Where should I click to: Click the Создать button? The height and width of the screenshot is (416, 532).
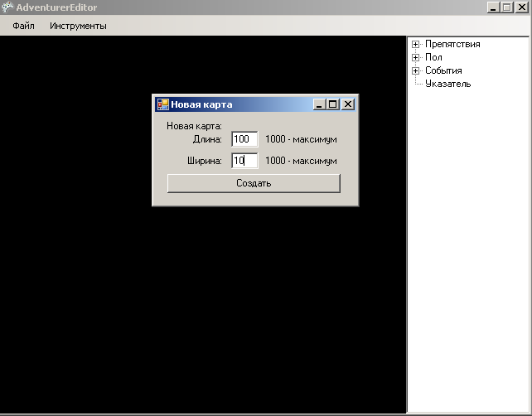[x=254, y=183]
